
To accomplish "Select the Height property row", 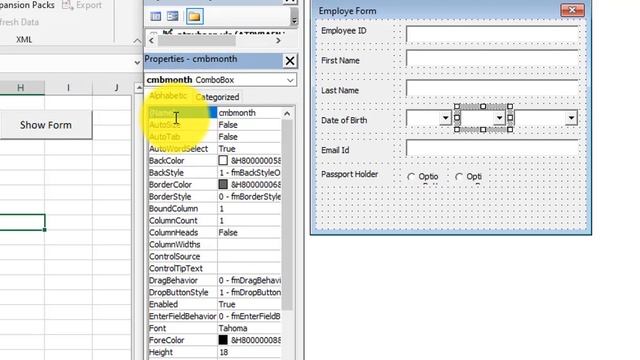I will click(x=214, y=352).
